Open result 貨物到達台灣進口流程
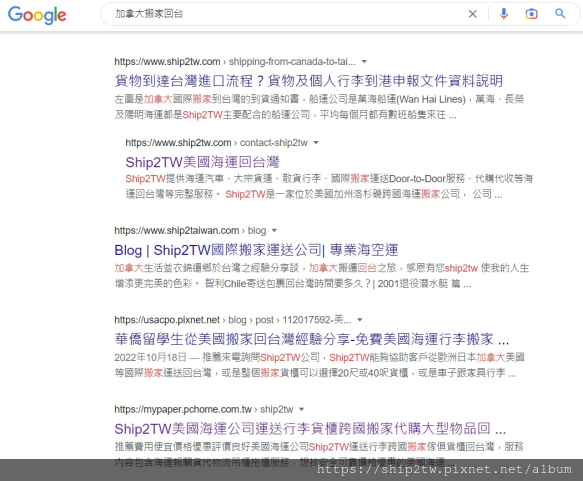 [x=309, y=81]
